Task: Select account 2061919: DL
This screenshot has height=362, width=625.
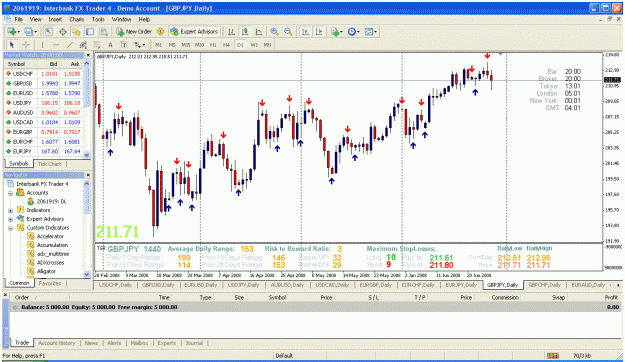Action: [52, 202]
